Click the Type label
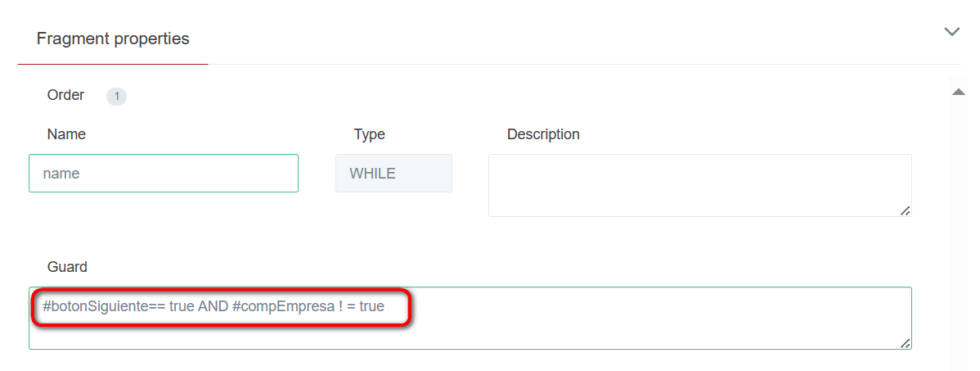980x371 pixels. click(369, 134)
